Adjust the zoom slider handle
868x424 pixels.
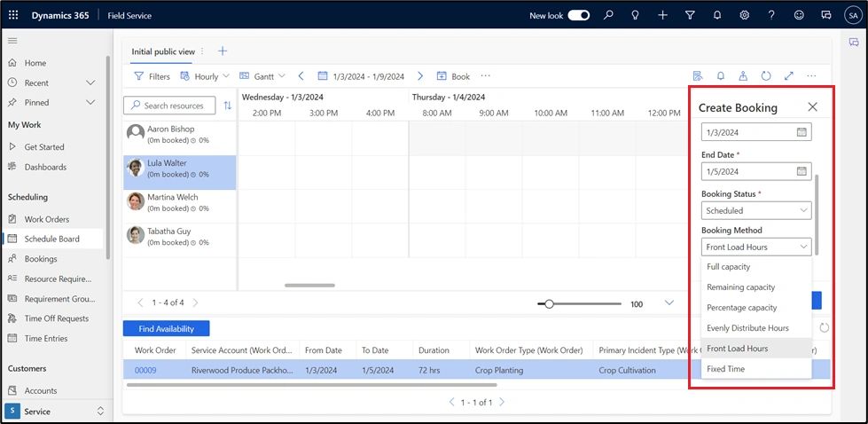click(549, 304)
